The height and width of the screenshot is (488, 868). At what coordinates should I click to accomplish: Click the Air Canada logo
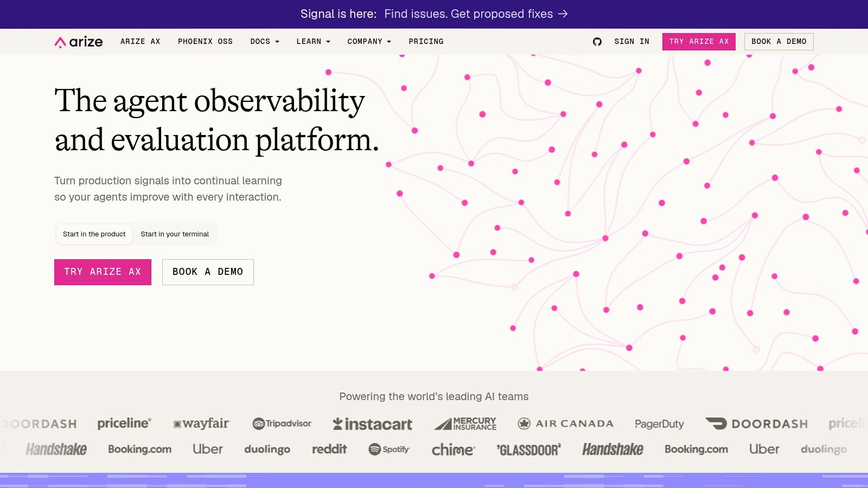[566, 423]
